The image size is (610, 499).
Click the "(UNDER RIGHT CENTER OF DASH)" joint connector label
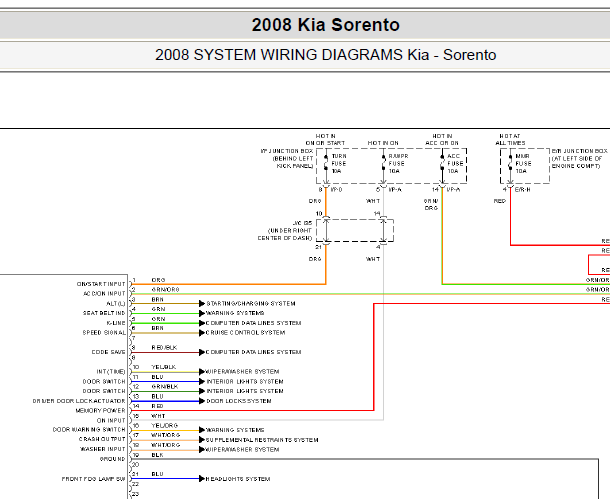tap(285, 234)
